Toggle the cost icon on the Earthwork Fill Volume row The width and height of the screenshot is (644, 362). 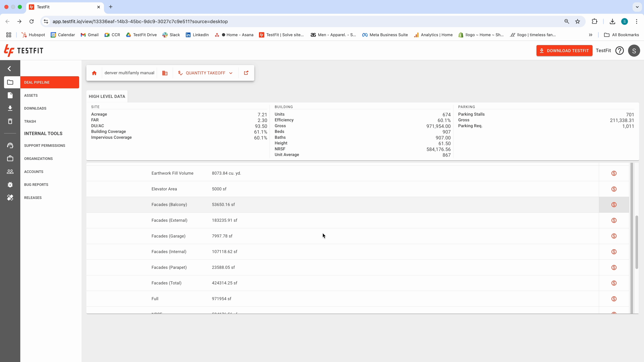click(x=614, y=173)
